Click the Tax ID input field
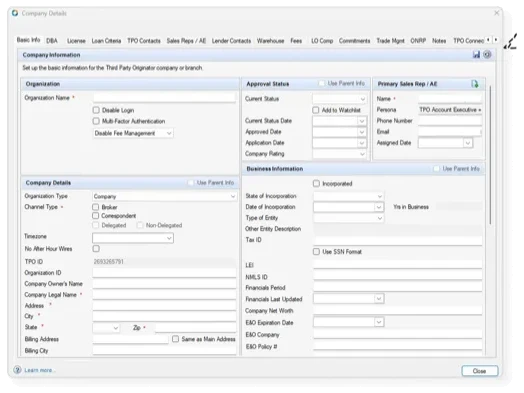Screen dimensions: 524x393 tap(398, 240)
